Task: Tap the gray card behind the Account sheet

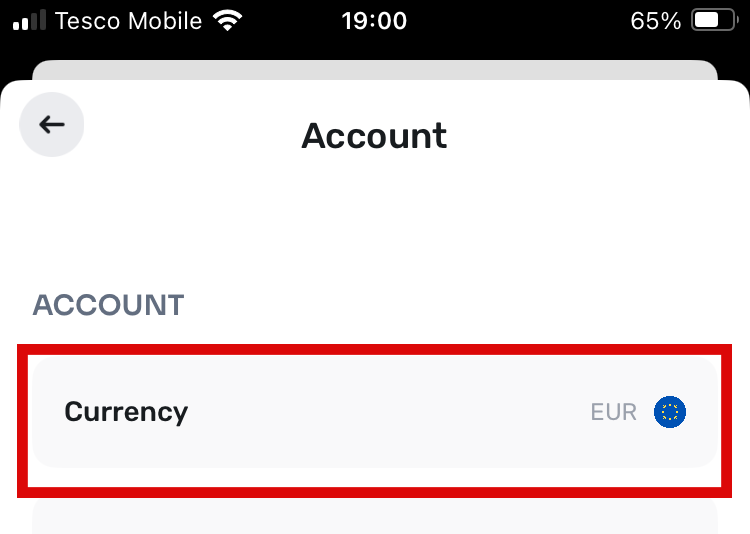Action: coord(375,69)
